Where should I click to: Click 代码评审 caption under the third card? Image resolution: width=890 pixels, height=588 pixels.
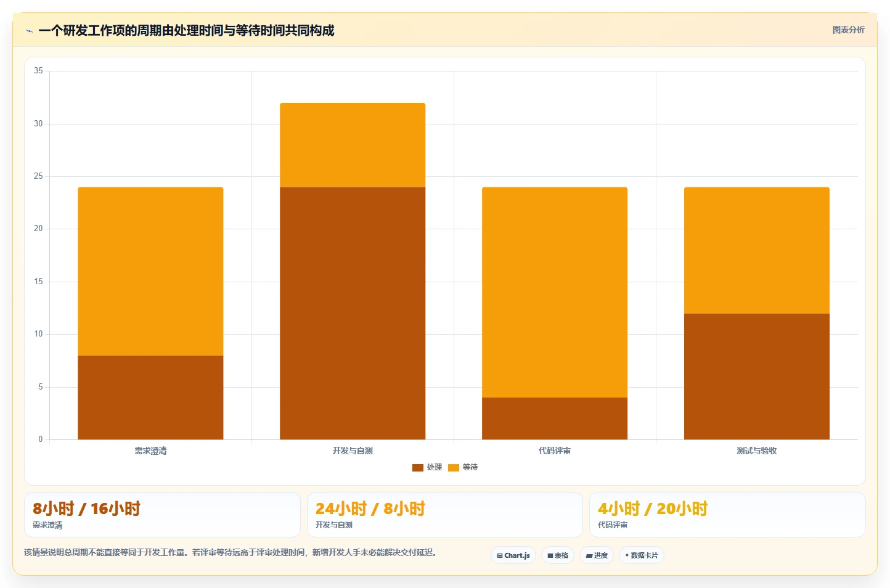613,525
